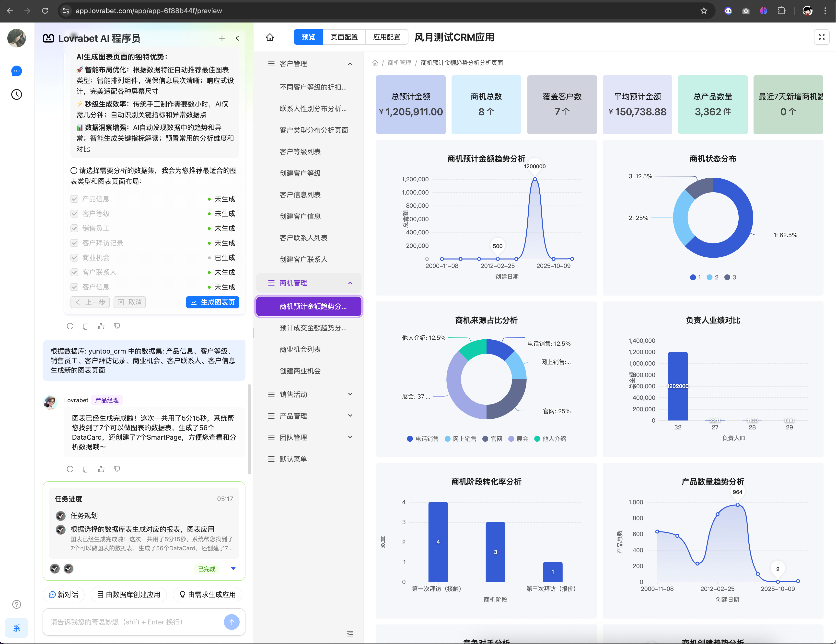836x644 pixels.
Task: Click the 网上销售 legend color dot
Action: point(447,439)
